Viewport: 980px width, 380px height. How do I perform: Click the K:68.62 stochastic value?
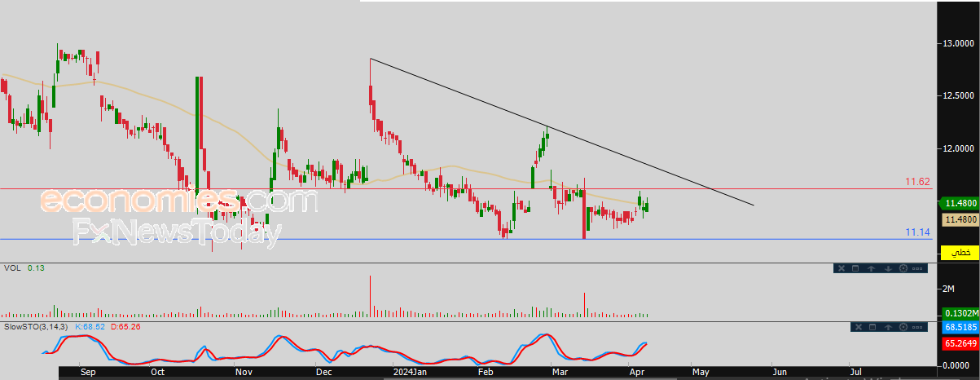[x=90, y=327]
